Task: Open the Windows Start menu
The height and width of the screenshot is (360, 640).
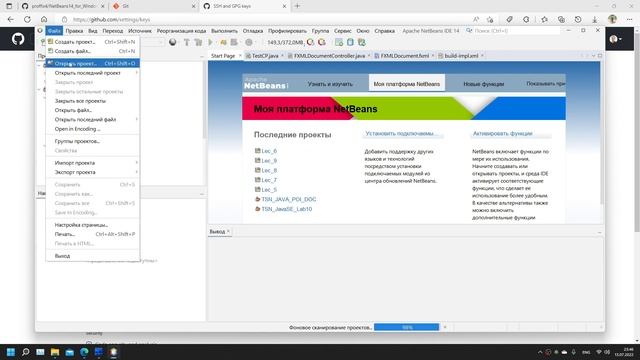Action: (11, 352)
